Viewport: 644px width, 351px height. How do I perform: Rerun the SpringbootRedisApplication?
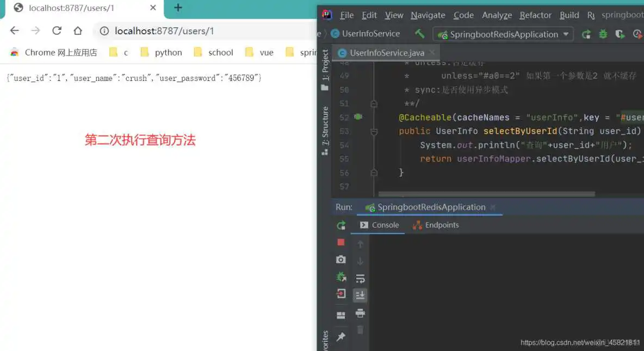341,225
